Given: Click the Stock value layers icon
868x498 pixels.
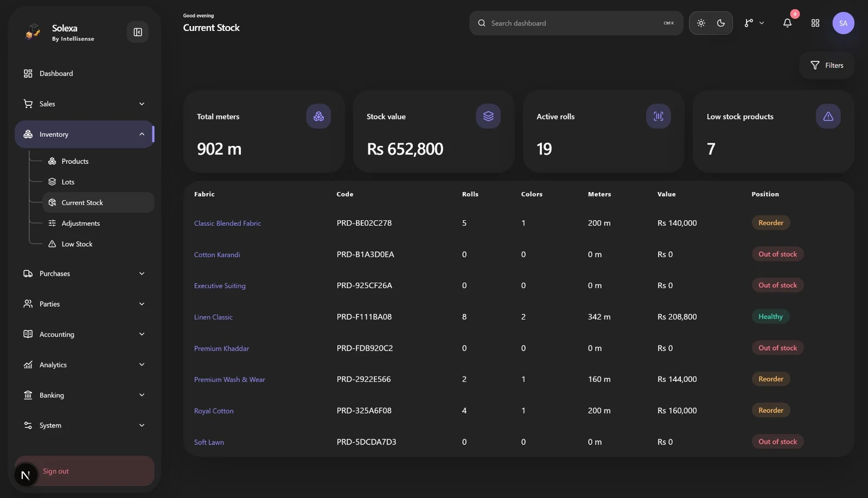Looking at the screenshot, I should (x=488, y=116).
